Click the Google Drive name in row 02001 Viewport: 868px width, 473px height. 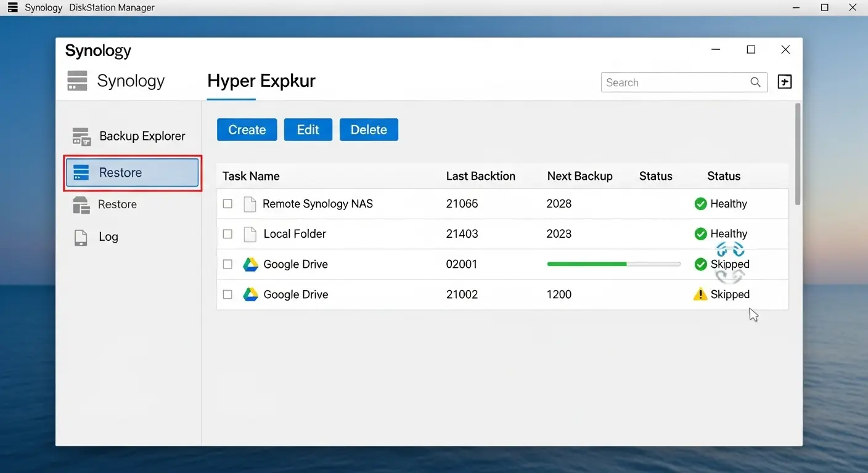pos(296,264)
